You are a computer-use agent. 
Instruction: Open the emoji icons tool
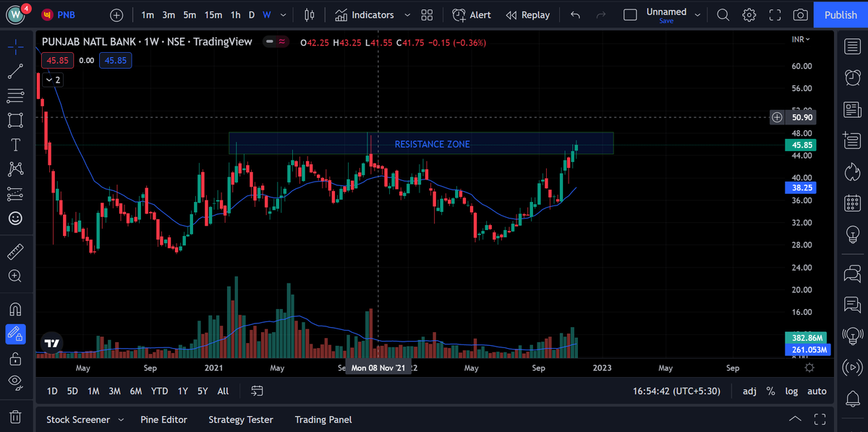(x=15, y=218)
